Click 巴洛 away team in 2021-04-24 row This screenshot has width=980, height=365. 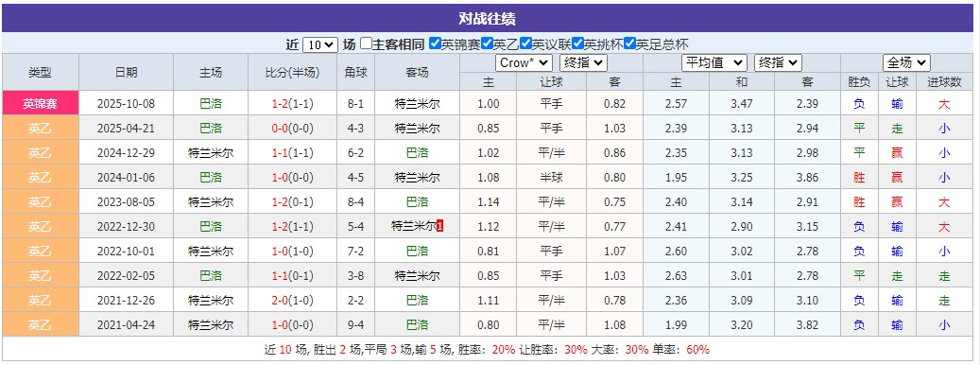[x=417, y=325]
